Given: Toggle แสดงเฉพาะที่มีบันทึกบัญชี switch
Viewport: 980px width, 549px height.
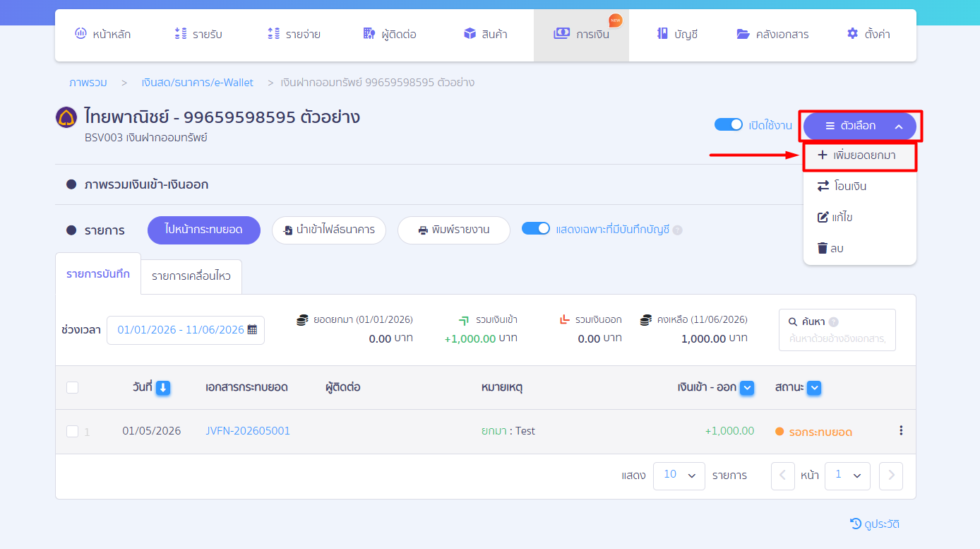Looking at the screenshot, I should [x=536, y=229].
